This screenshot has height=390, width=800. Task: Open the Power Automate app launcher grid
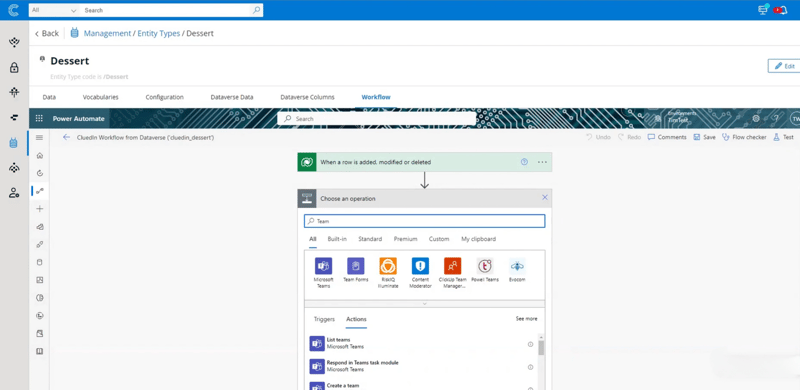[x=39, y=118]
